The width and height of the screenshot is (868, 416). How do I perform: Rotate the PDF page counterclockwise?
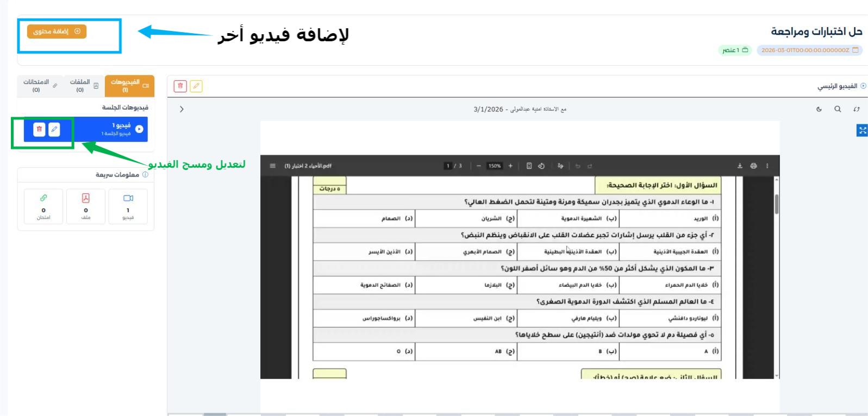[541, 166]
